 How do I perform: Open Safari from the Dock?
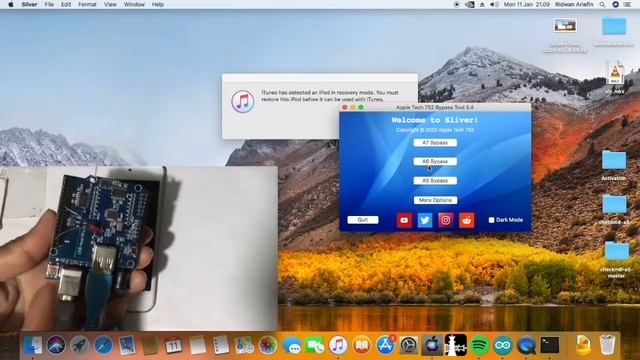(103, 345)
